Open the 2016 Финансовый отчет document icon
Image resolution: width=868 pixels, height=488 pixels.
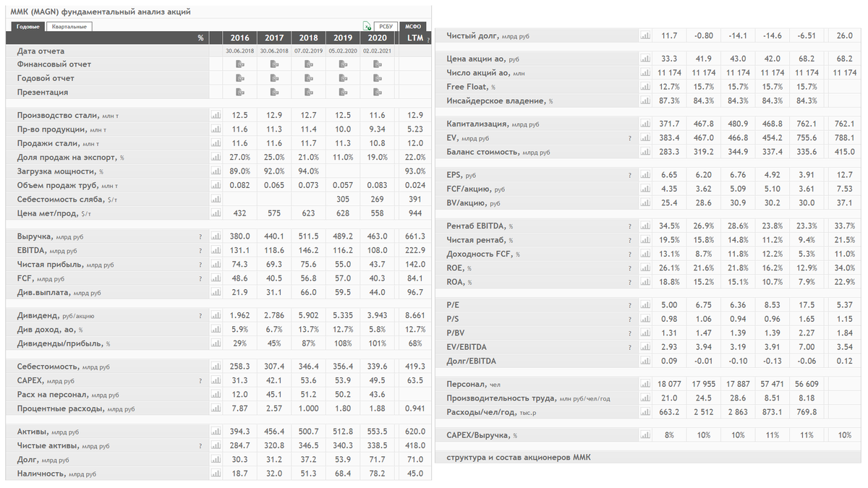click(239, 64)
